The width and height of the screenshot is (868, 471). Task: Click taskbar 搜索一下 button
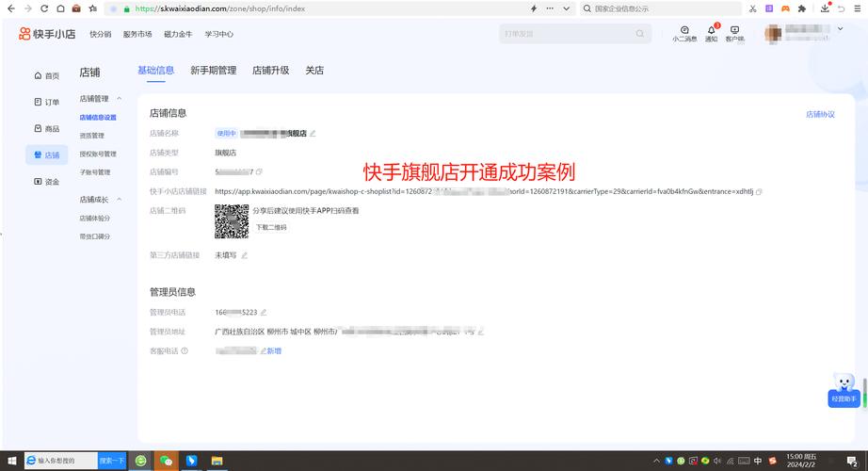tap(111, 461)
